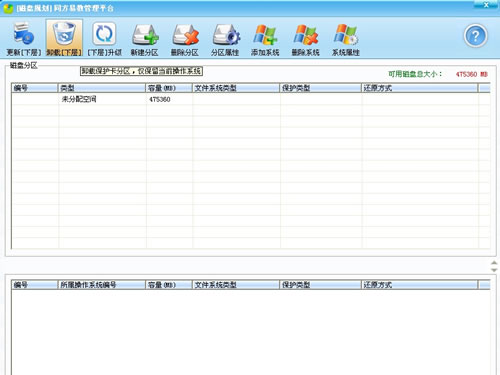Click lower table 文件系统类型 column header
The image size is (500, 375).
236,285
